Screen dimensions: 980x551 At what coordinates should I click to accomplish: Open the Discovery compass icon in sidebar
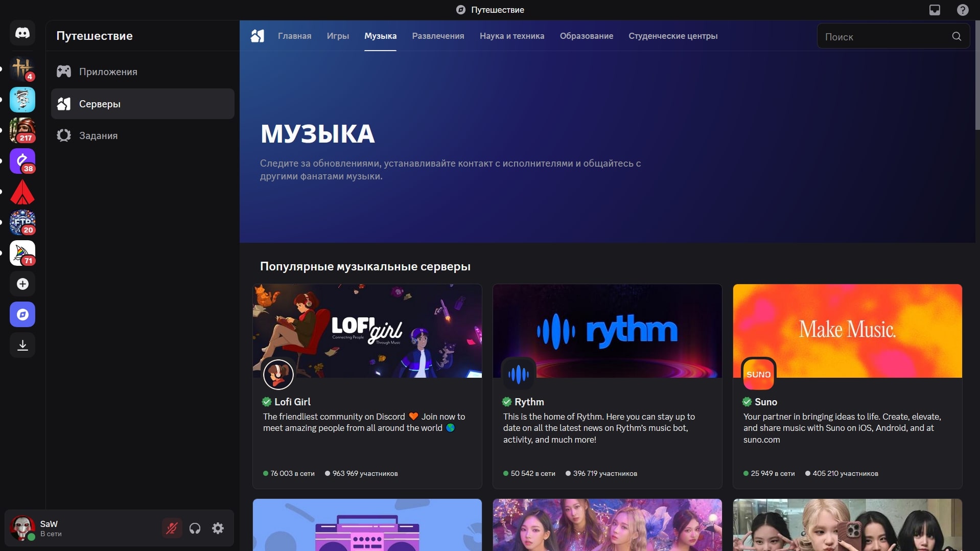[x=22, y=314]
